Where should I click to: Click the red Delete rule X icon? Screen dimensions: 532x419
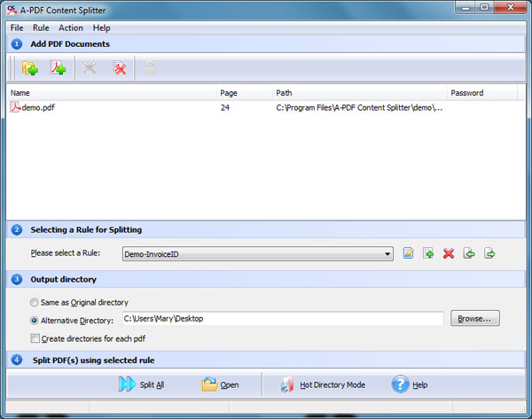pos(449,253)
